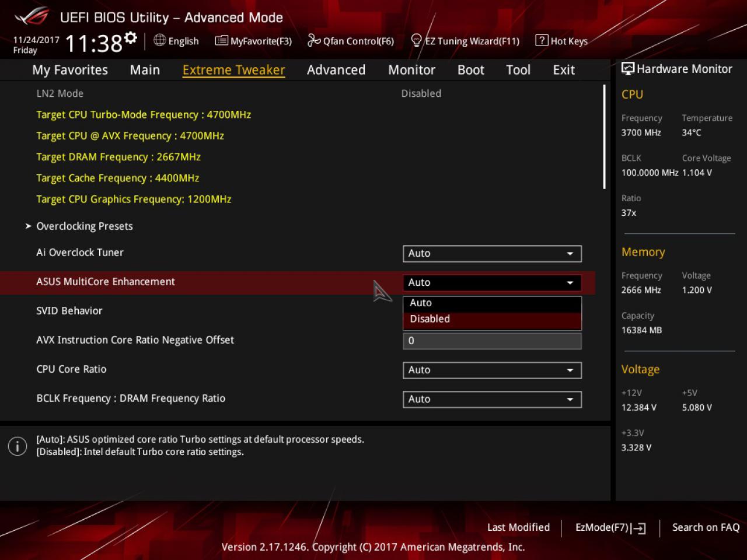Click the Voltage heading in Hardware Monitor
This screenshot has width=747, height=560.
(x=640, y=369)
